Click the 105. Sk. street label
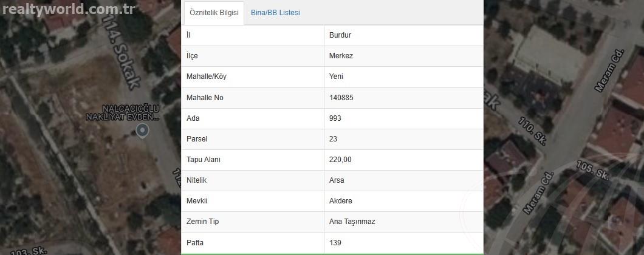Image resolution: width=644 pixels, height=255 pixels. (592, 169)
